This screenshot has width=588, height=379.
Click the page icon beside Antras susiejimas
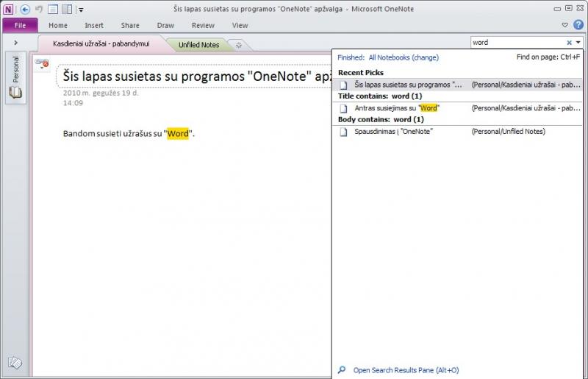[x=343, y=109]
